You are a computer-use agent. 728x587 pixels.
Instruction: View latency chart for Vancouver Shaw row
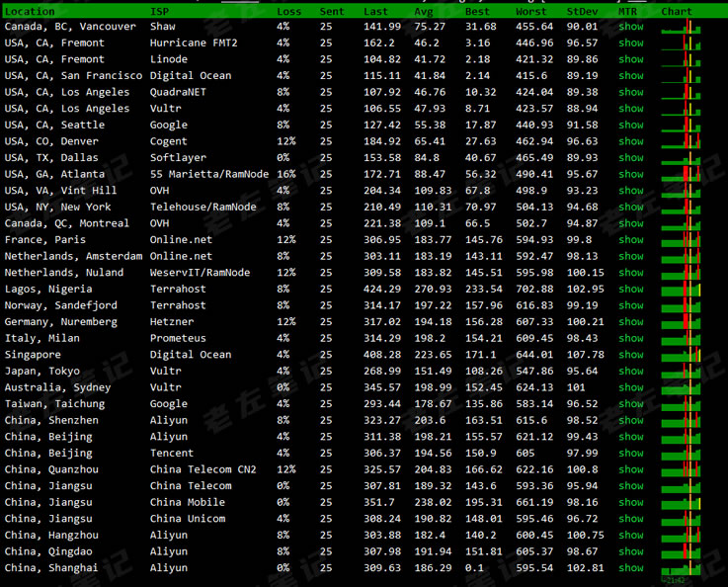(682, 27)
